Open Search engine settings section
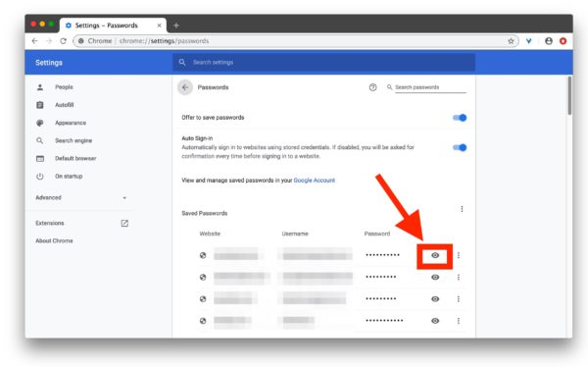The width and height of the screenshot is (588, 367). click(73, 140)
